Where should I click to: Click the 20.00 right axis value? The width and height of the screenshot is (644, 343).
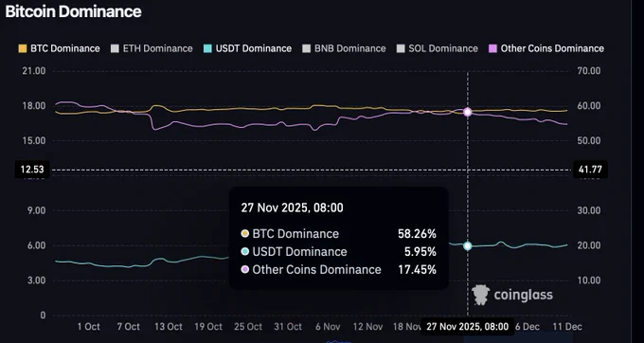pyautogui.click(x=588, y=245)
